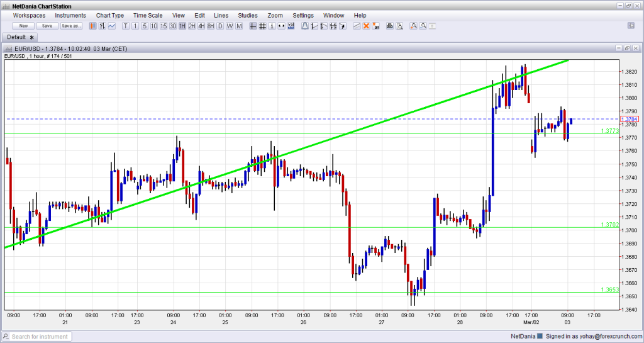Click the 1.3653 horizontal level label
The width and height of the screenshot is (644, 343).
610,289
